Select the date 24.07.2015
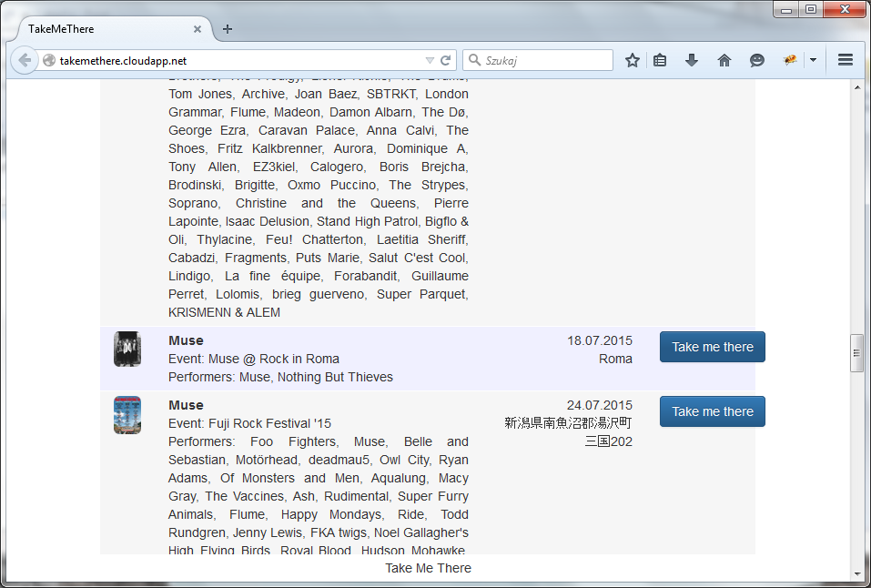Image resolution: width=871 pixels, height=588 pixels. (x=600, y=405)
